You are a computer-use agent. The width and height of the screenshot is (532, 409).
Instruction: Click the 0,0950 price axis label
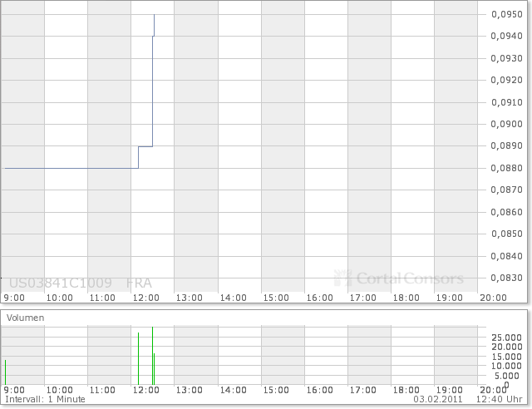coord(506,14)
